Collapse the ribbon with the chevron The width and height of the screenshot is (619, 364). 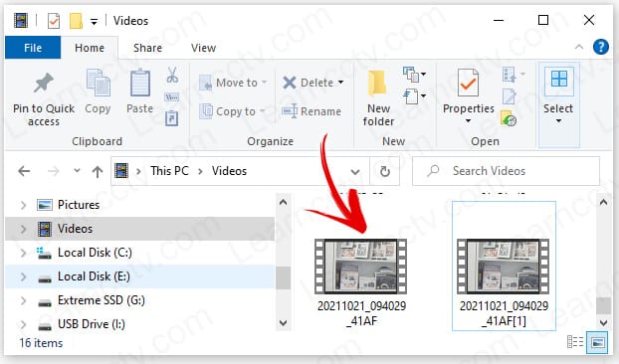tap(579, 47)
